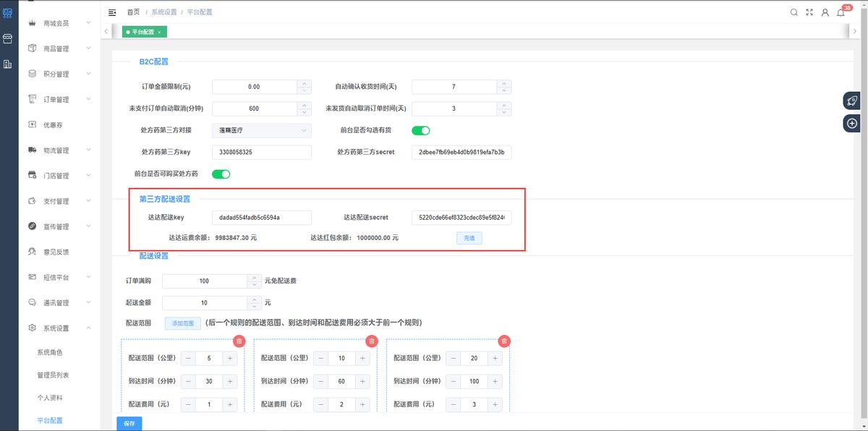Click the 宣传管理 icon

point(32,226)
